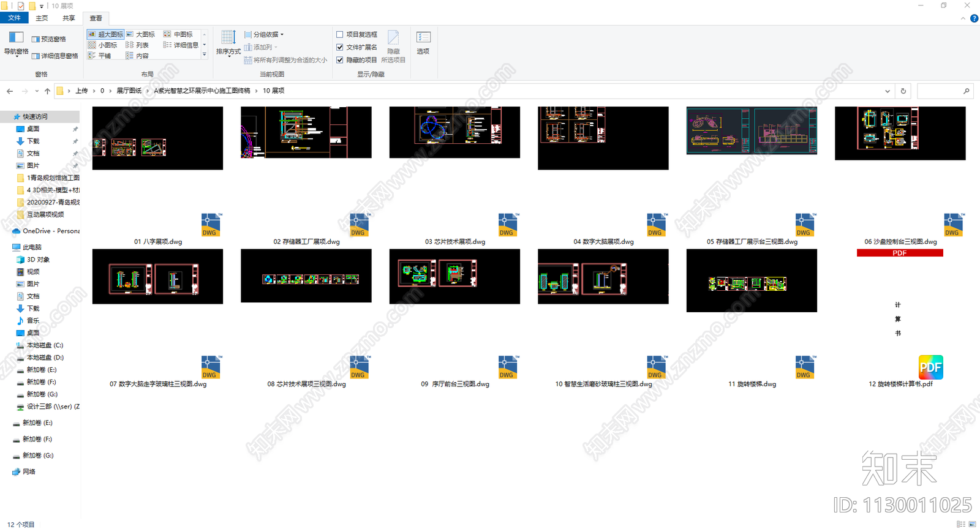Refresh the current folder
980x529 pixels.
point(903,91)
